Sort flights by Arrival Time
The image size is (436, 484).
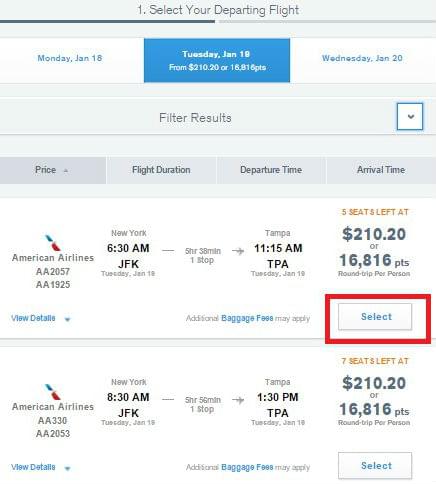click(381, 170)
